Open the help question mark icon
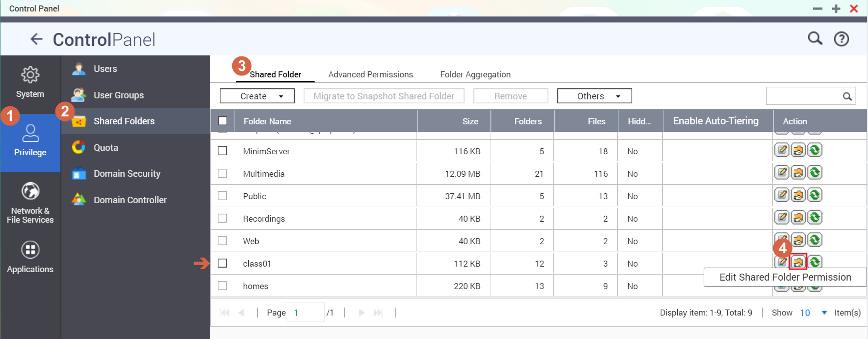Image resolution: width=868 pixels, height=339 pixels. (x=842, y=39)
